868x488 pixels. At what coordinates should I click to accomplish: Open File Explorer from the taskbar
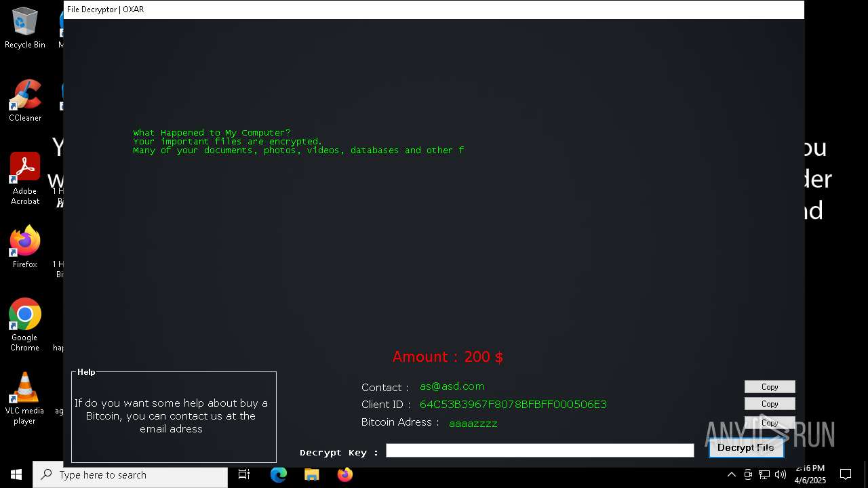[312, 475]
